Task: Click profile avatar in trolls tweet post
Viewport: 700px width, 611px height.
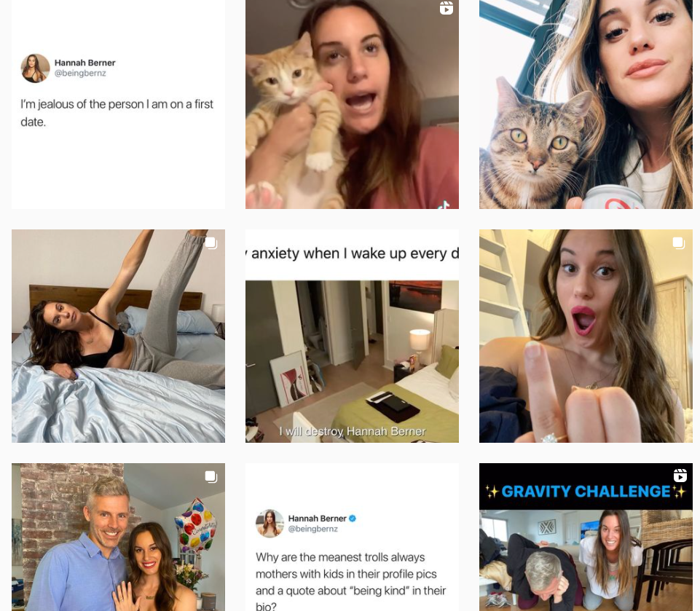Action: coord(270,524)
